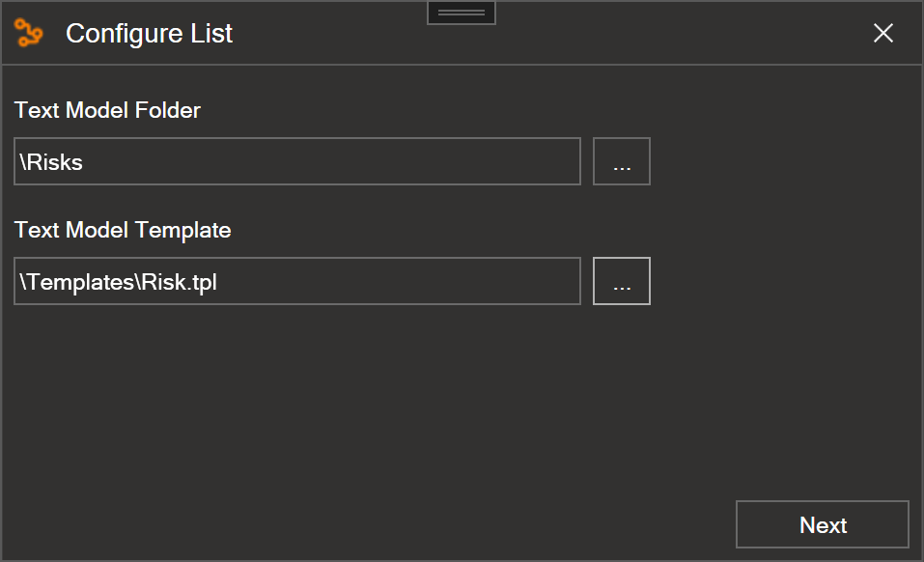The image size is (924, 562).
Task: Click blank area of folder field after \Risks
Action: 330,161
